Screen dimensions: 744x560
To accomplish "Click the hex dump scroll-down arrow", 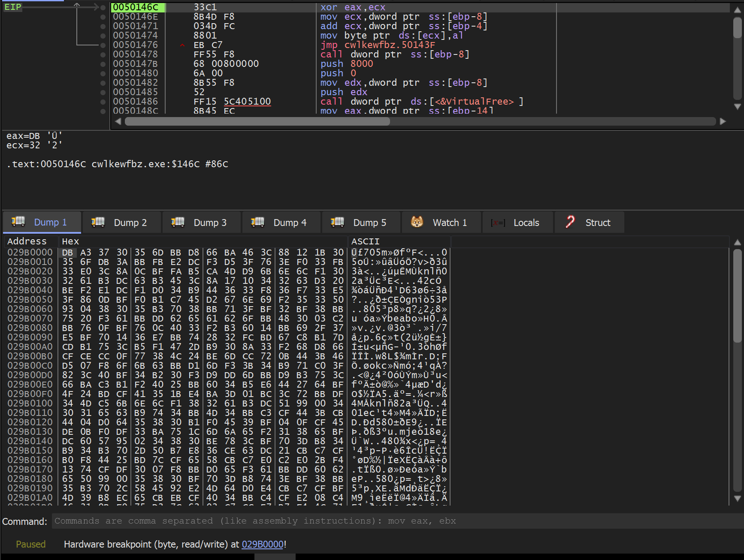I will (x=738, y=499).
